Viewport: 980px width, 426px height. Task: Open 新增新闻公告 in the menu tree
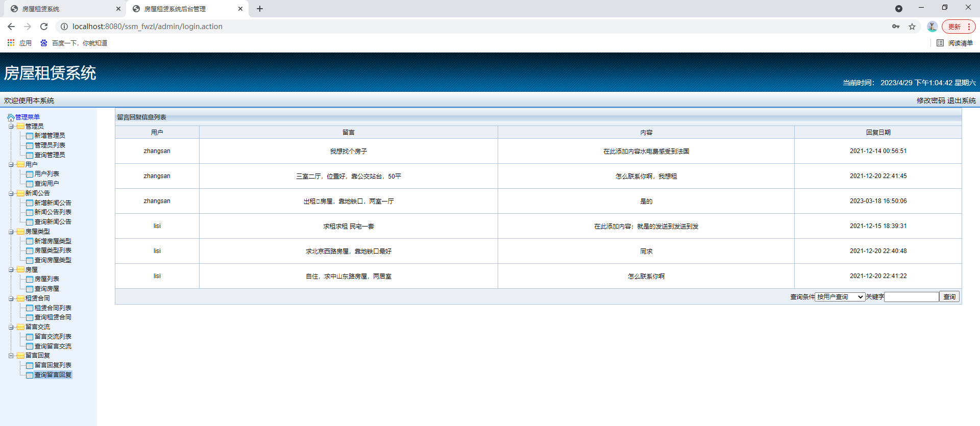pos(53,203)
